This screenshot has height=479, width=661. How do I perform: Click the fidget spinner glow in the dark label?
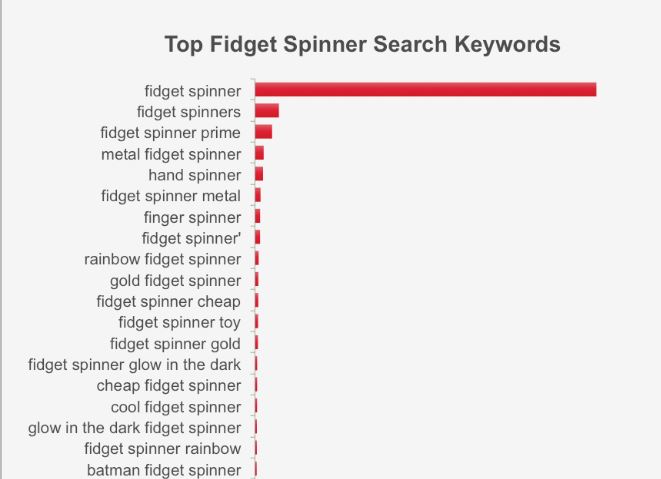point(134,365)
